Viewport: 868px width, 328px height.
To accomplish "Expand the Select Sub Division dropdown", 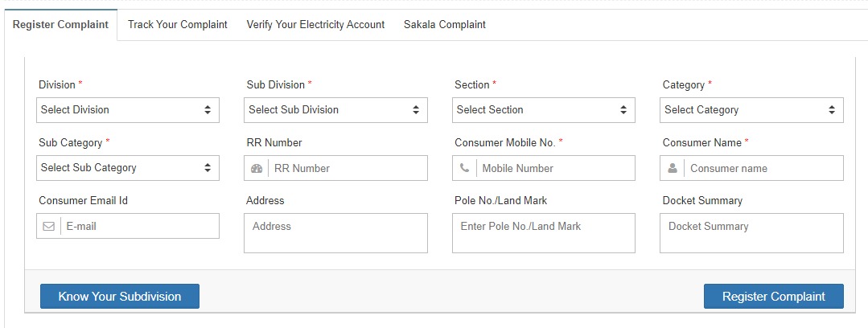I will click(x=335, y=110).
